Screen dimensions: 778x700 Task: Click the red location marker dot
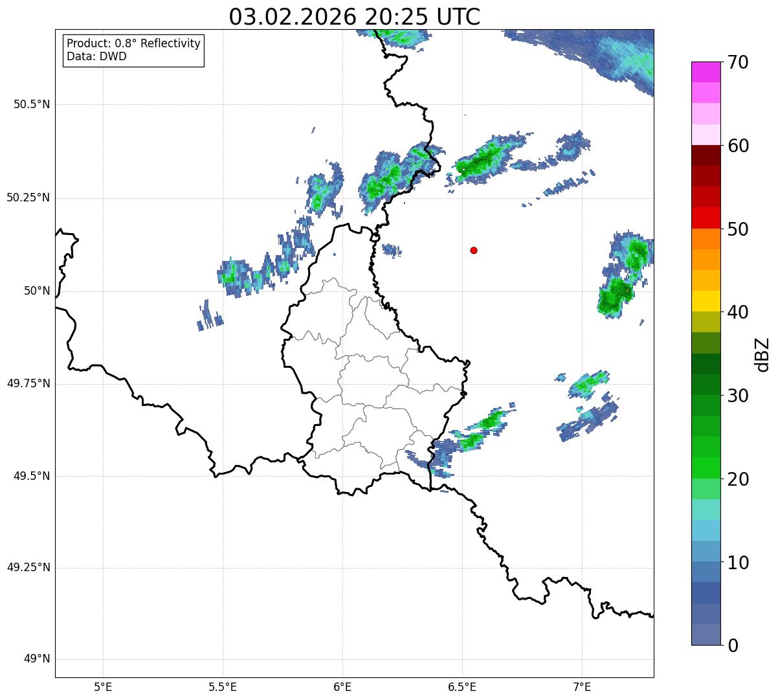tap(474, 250)
